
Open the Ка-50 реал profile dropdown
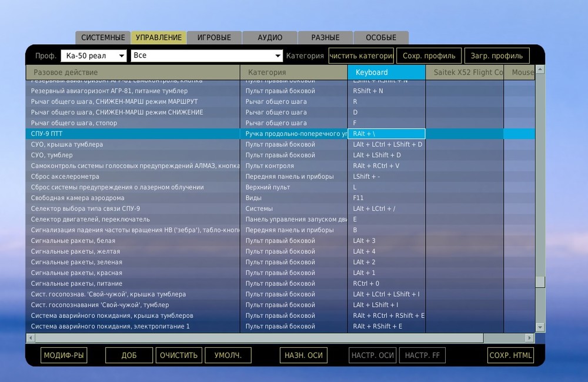93,55
